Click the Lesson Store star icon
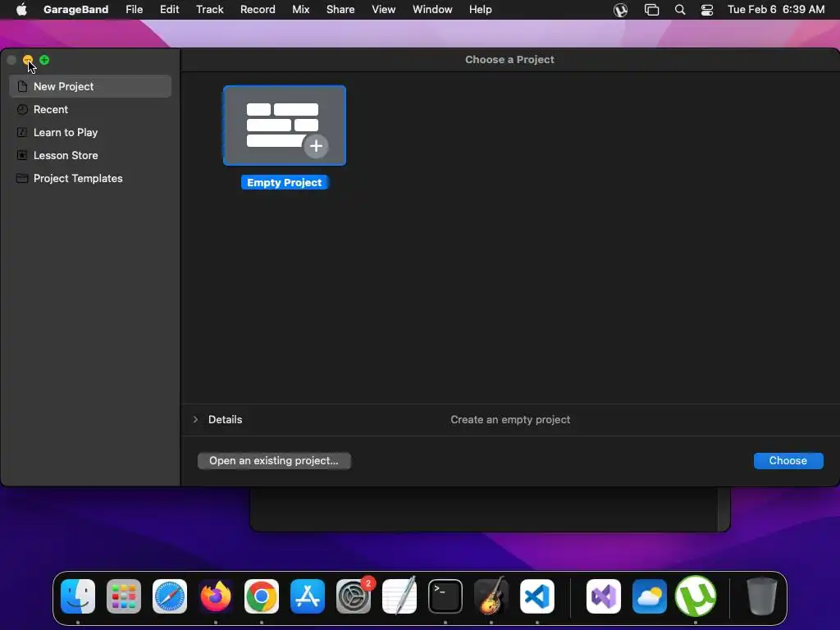 pos(22,155)
